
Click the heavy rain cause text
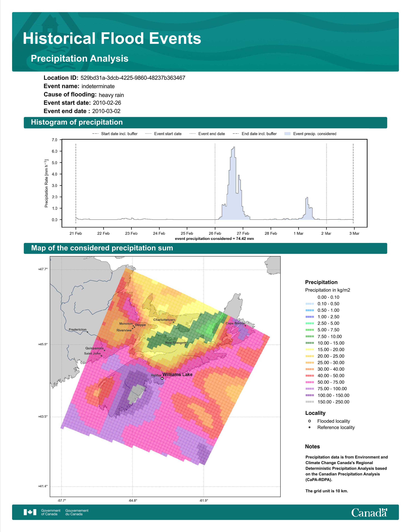[111, 95]
